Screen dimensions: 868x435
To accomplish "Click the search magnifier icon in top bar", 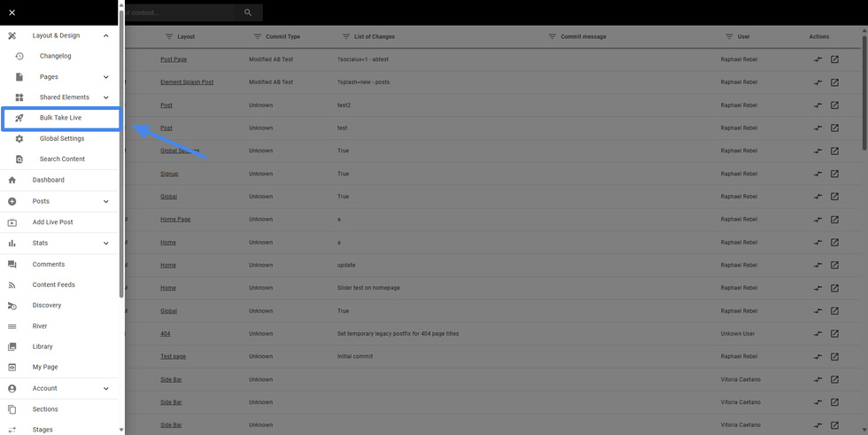I will pos(248,12).
